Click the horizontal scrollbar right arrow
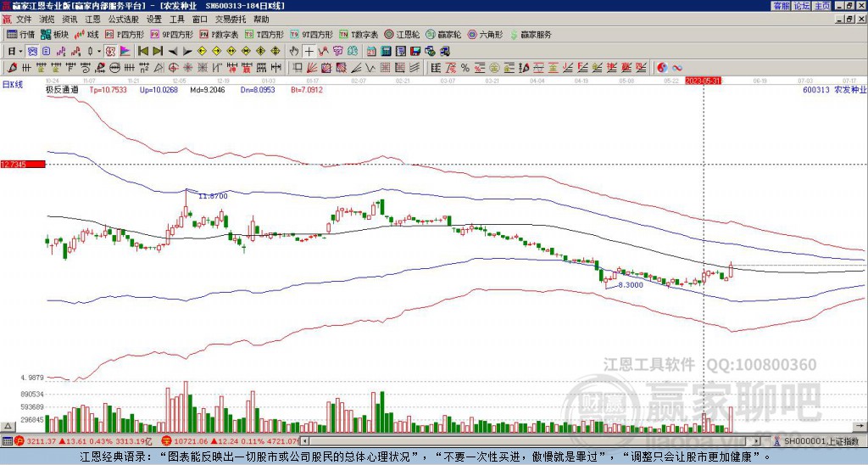This screenshot has height=465, width=868. (x=757, y=440)
